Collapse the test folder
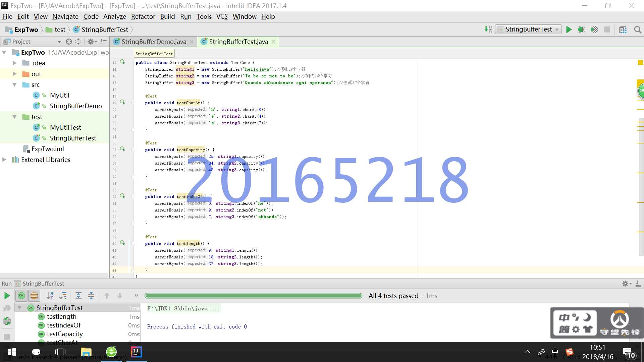The width and height of the screenshot is (644, 362). click(x=14, y=117)
